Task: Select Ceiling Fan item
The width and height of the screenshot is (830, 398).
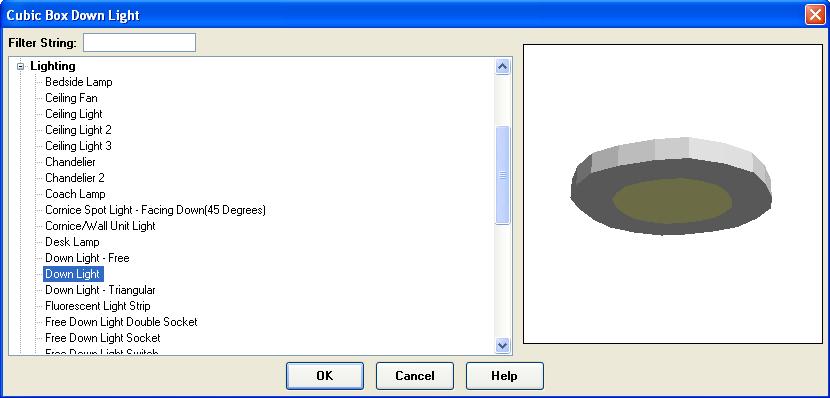Action: [x=71, y=98]
